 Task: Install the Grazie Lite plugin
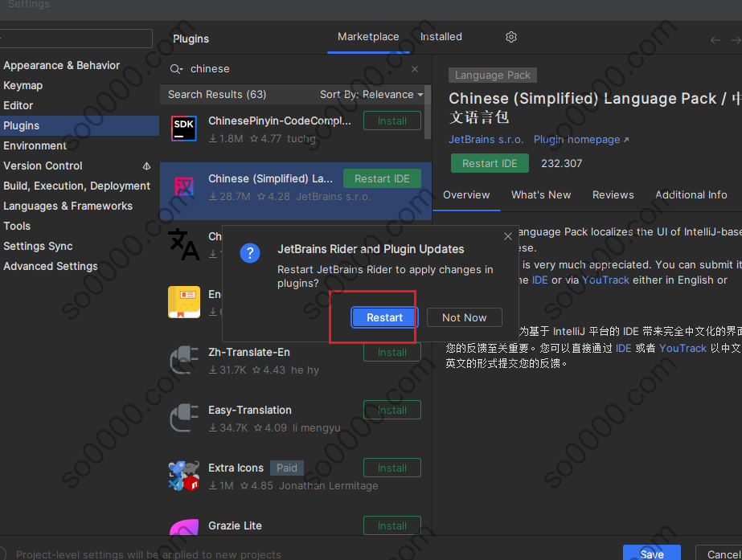(391, 525)
